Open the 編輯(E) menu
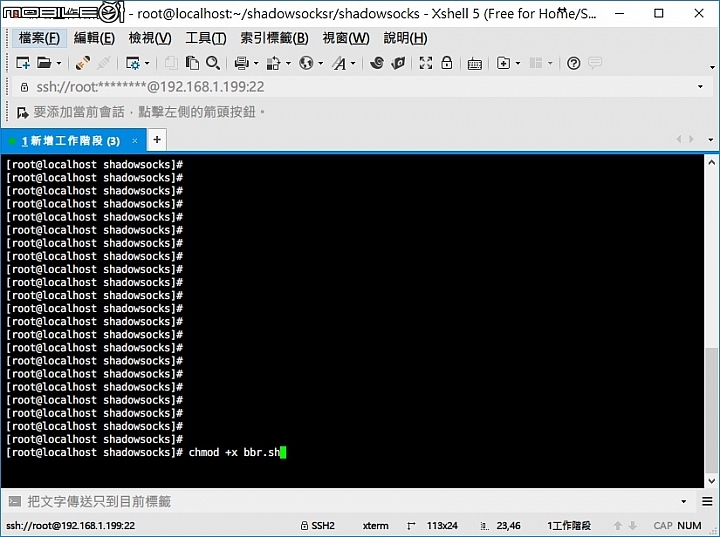Image resolution: width=720 pixels, height=537 pixels. pos(94,38)
